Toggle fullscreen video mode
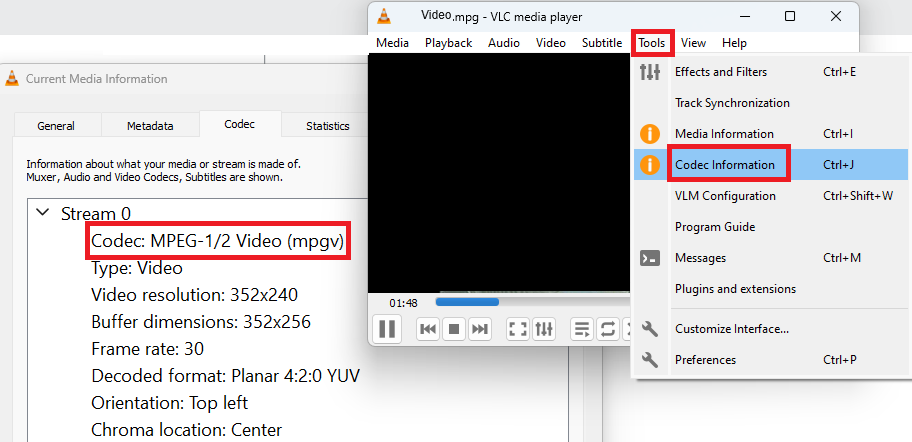 [518, 330]
